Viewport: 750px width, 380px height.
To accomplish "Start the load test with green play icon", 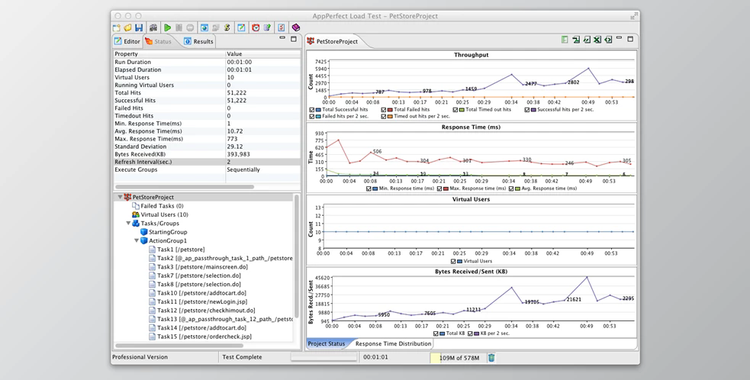I will [x=167, y=28].
